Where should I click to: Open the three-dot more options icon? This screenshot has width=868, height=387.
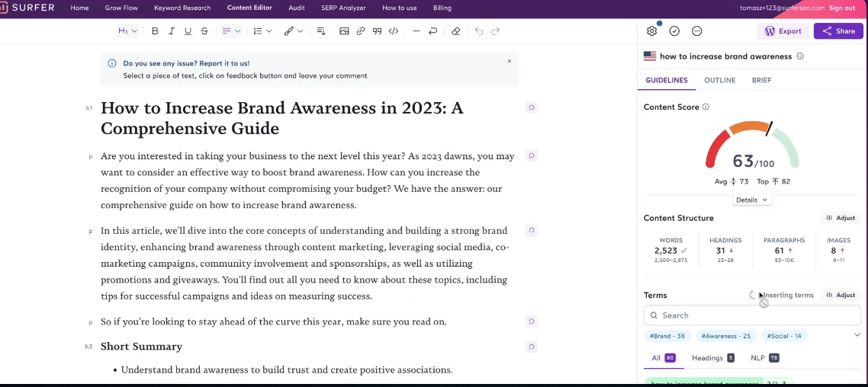[x=697, y=31]
